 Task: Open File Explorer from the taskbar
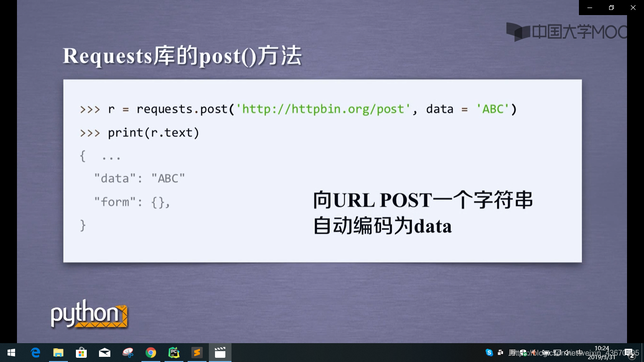58,353
